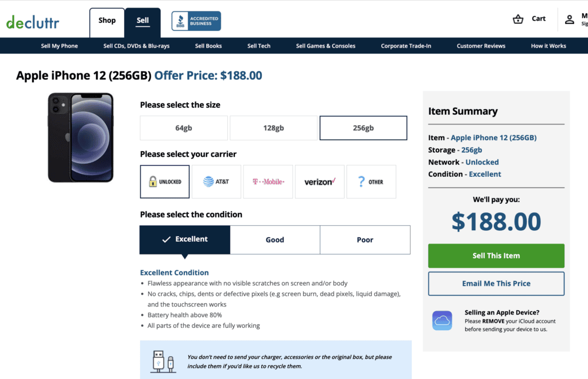
Task: Pick the Verizon carrier logo
Action: pos(319,181)
